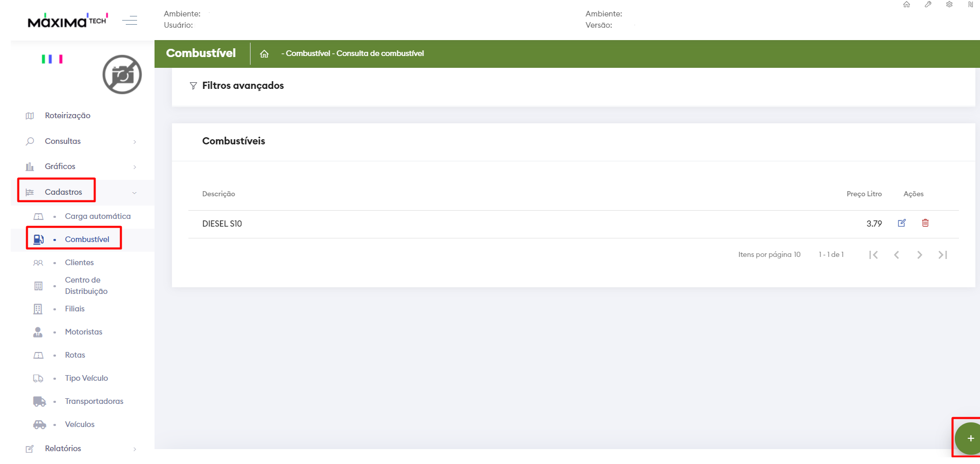The height and width of the screenshot is (464, 980).
Task: Click the 'Consulta de combustível' breadcrumb text
Action: point(380,53)
